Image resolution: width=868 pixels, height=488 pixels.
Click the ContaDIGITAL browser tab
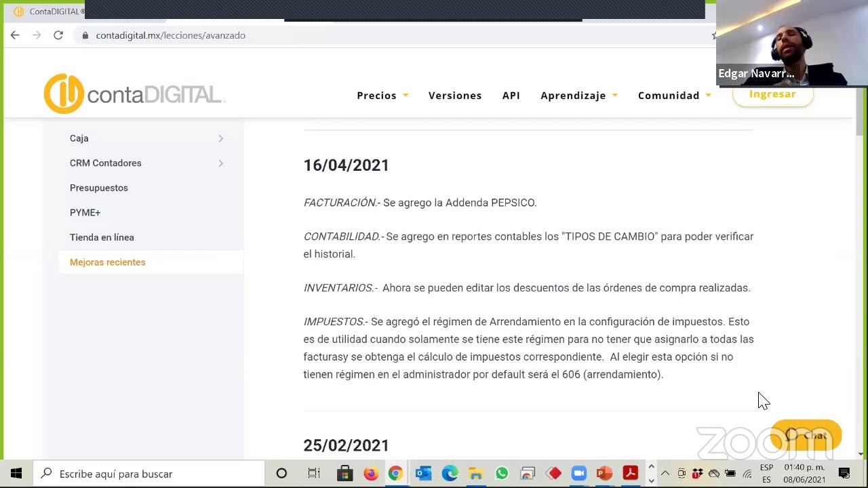pos(49,12)
